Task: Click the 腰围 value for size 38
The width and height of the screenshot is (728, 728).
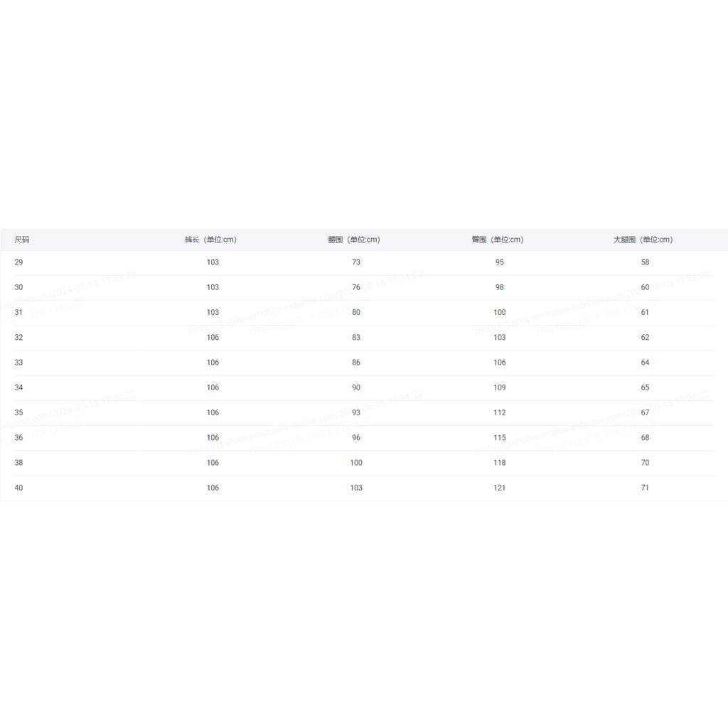Action: tap(356, 463)
